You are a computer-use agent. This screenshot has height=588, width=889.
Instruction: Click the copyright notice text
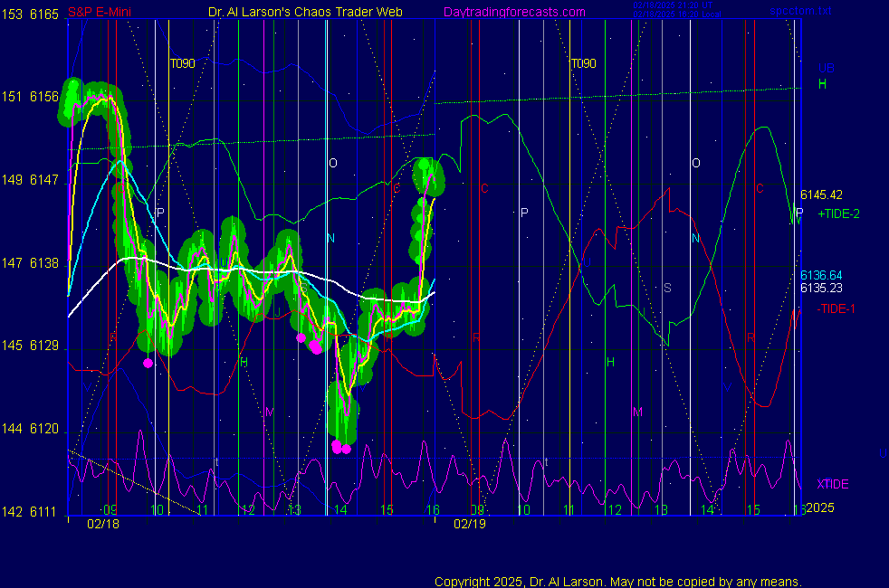pyautogui.click(x=618, y=581)
